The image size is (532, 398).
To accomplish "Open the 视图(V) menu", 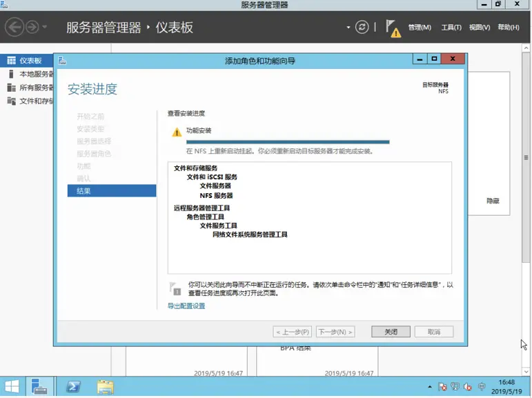I will [480, 27].
